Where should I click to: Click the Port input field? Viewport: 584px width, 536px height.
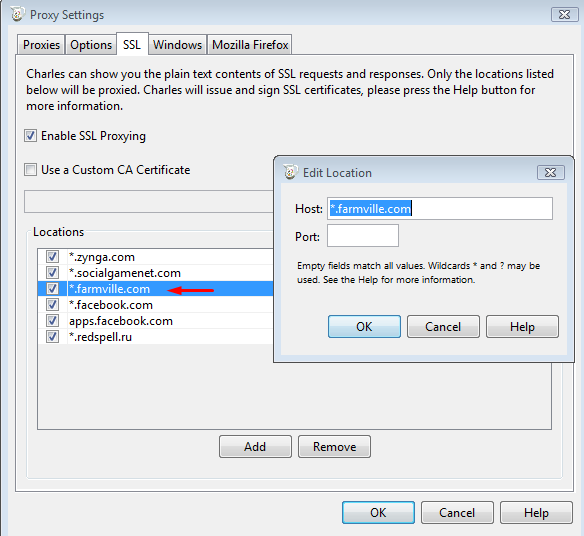[363, 235]
